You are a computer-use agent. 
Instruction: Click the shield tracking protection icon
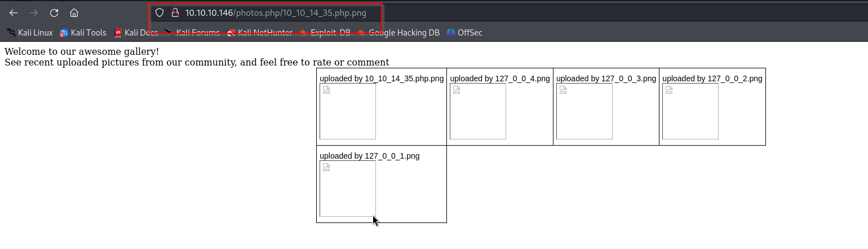point(160,12)
